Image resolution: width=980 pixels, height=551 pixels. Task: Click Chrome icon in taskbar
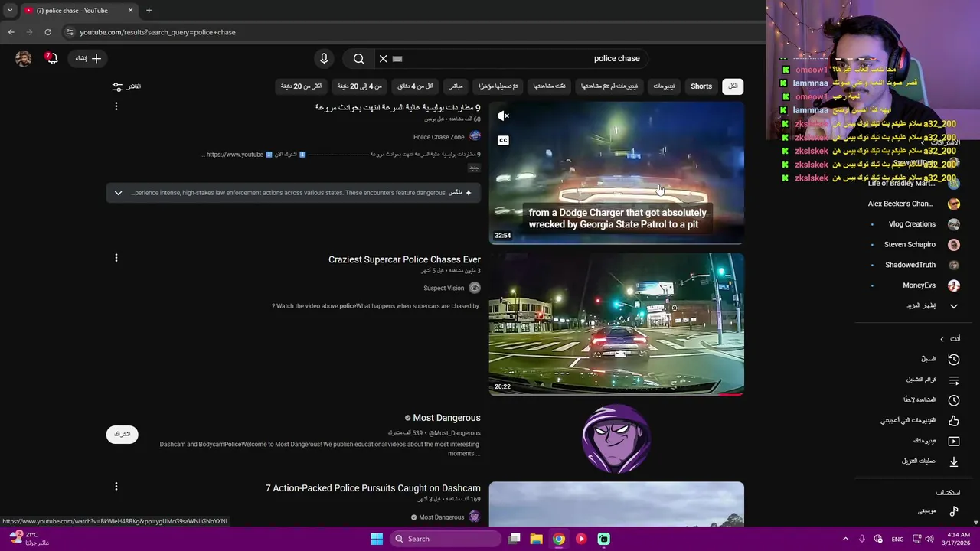pyautogui.click(x=559, y=539)
